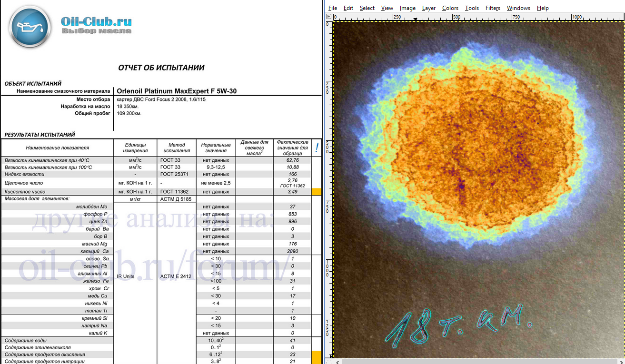The width and height of the screenshot is (625, 364).
Task: Open the Layer menu in GIMP
Action: pyautogui.click(x=429, y=8)
